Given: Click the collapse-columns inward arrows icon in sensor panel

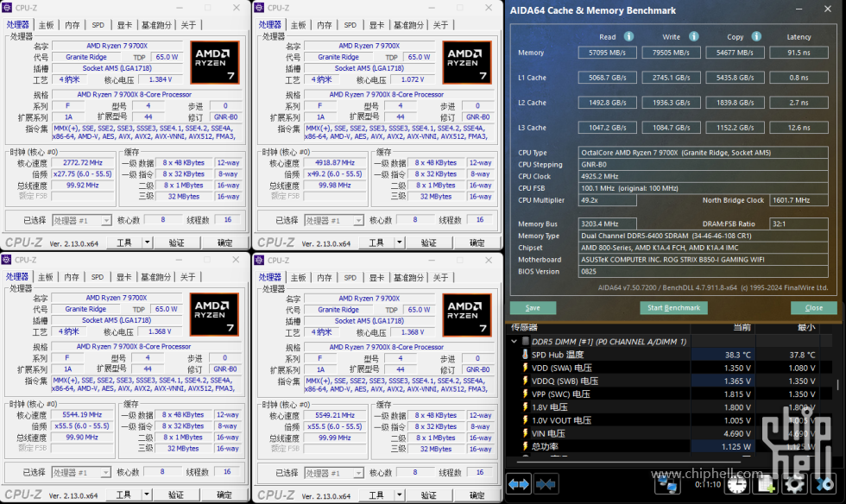Looking at the screenshot, I should pyautogui.click(x=546, y=484).
